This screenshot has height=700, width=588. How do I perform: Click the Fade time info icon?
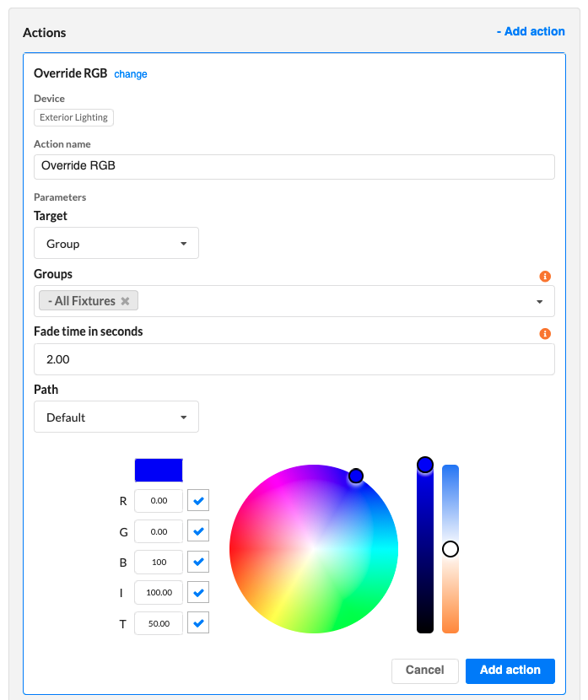tap(545, 333)
